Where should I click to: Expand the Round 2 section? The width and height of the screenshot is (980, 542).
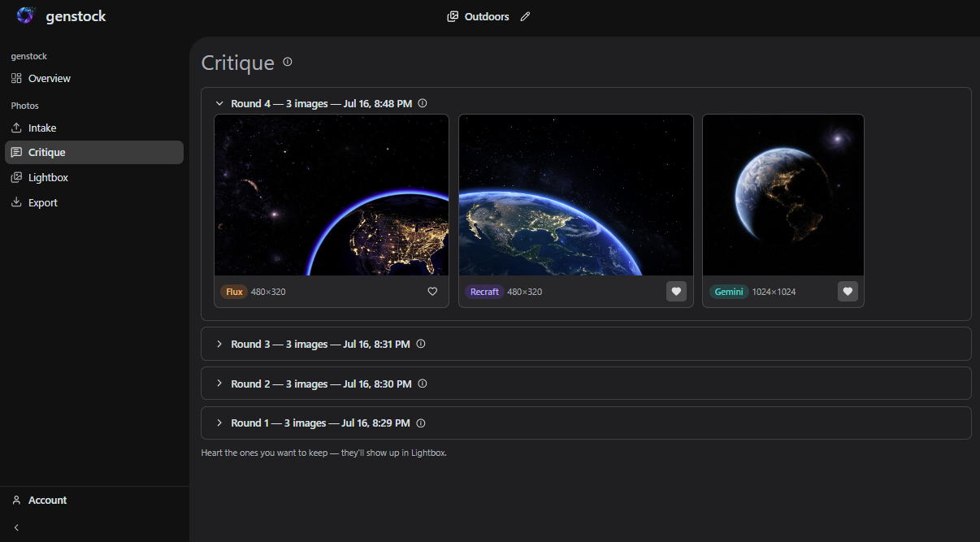(x=219, y=384)
